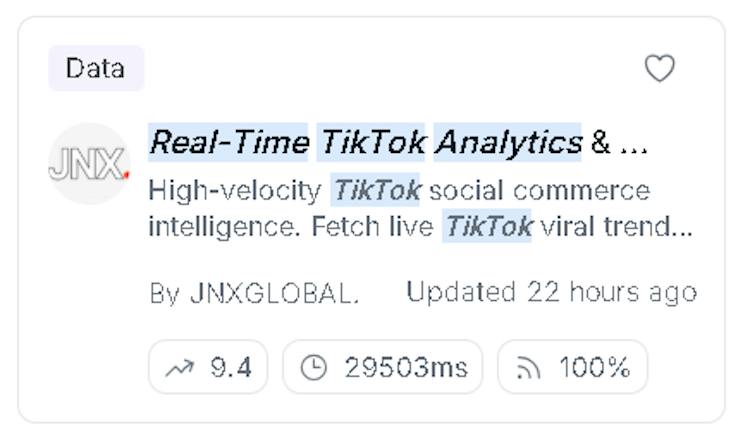Click highlighted TikTok in description first line
The height and width of the screenshot is (439, 750).
[x=375, y=190]
